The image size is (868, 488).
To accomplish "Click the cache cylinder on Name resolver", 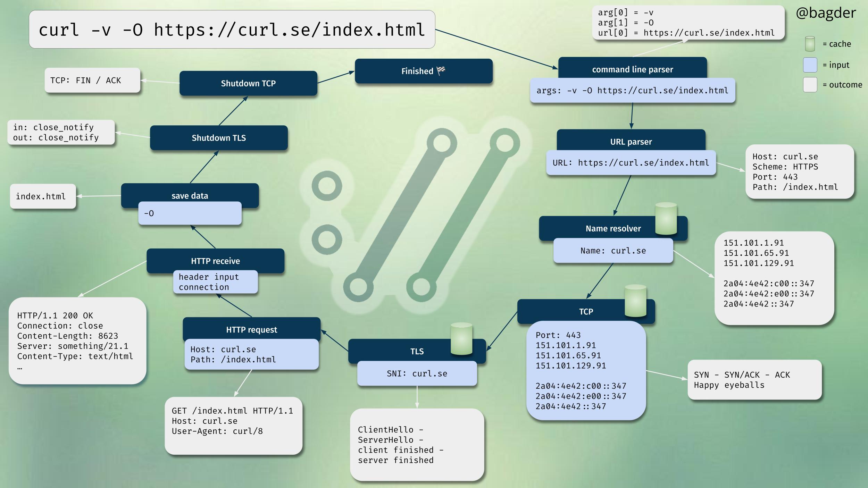I will click(666, 219).
